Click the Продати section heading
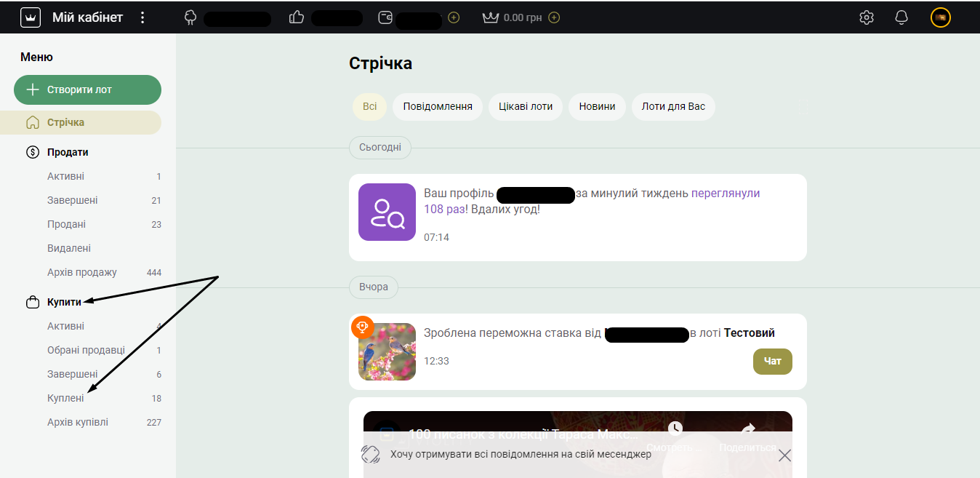Image resolution: width=980 pixels, height=478 pixels. pyautogui.click(x=68, y=152)
